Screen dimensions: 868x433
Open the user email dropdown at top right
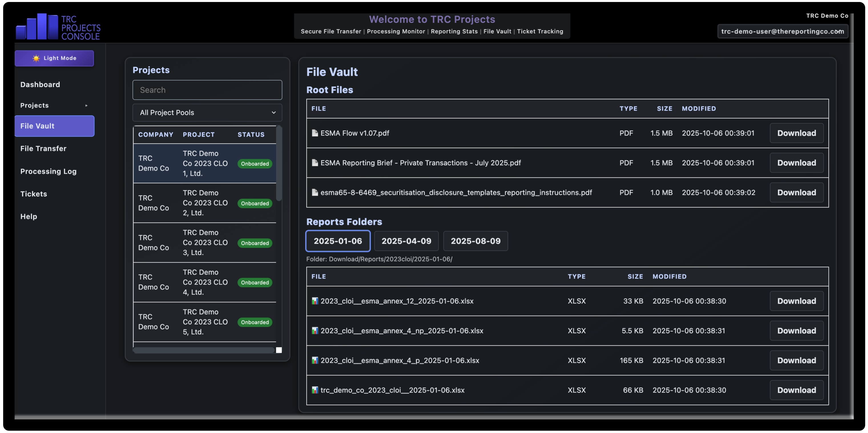coord(782,31)
